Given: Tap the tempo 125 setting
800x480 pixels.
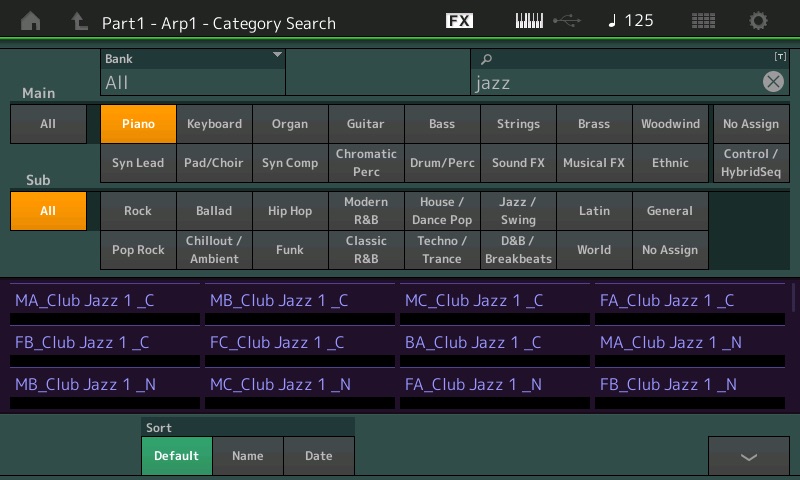Looking at the screenshot, I should coord(631,21).
